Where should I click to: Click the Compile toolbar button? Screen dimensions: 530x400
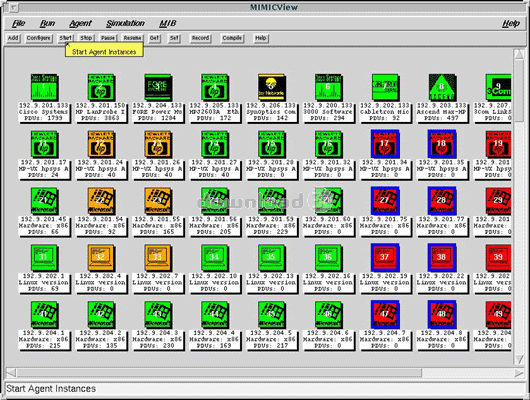coord(232,38)
